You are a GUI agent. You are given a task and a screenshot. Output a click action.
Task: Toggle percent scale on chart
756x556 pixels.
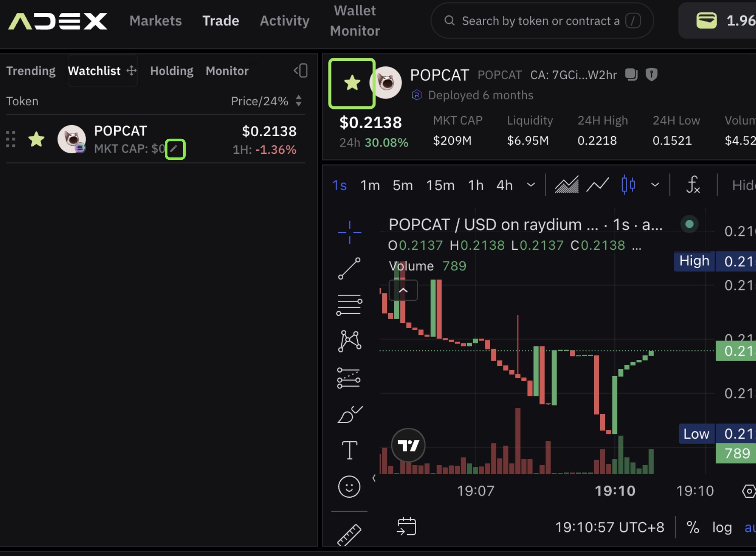click(x=693, y=527)
